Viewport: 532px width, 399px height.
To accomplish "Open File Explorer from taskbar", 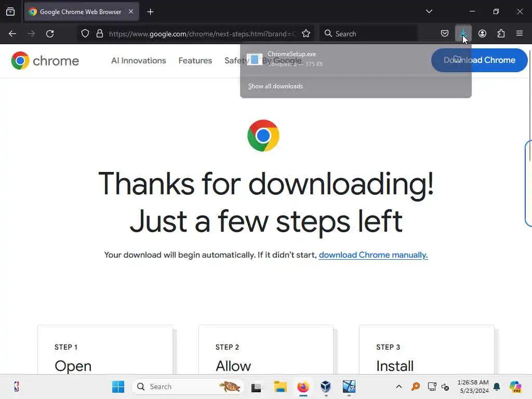I will click(280, 387).
